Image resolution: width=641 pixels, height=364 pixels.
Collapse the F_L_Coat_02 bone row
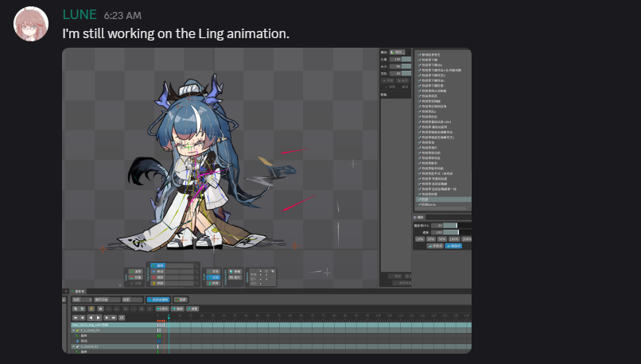(74, 331)
